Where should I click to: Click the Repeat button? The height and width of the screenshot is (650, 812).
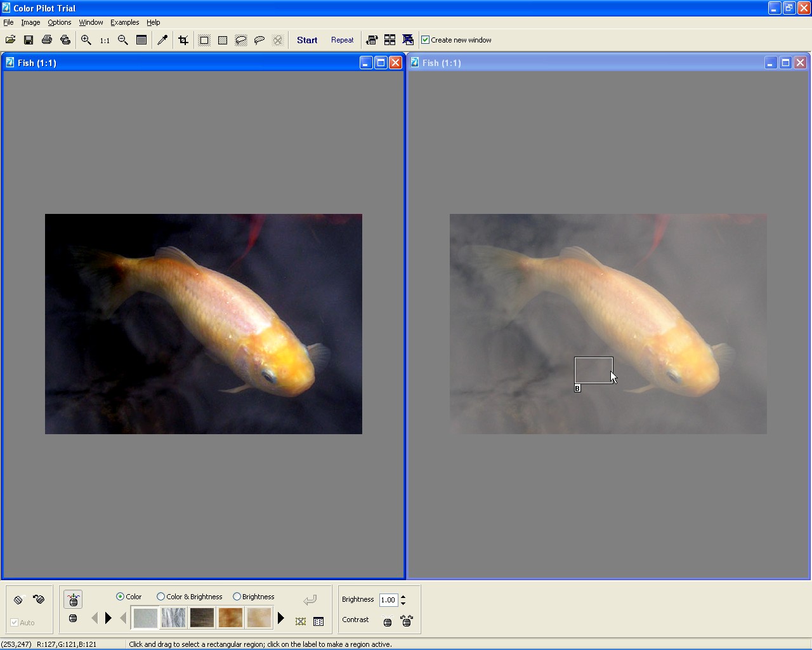(343, 40)
